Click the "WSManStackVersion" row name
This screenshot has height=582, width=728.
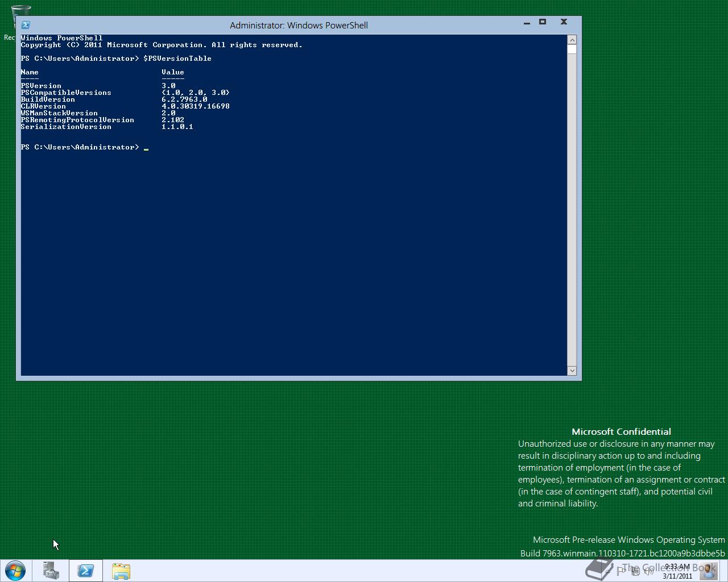tap(59, 113)
